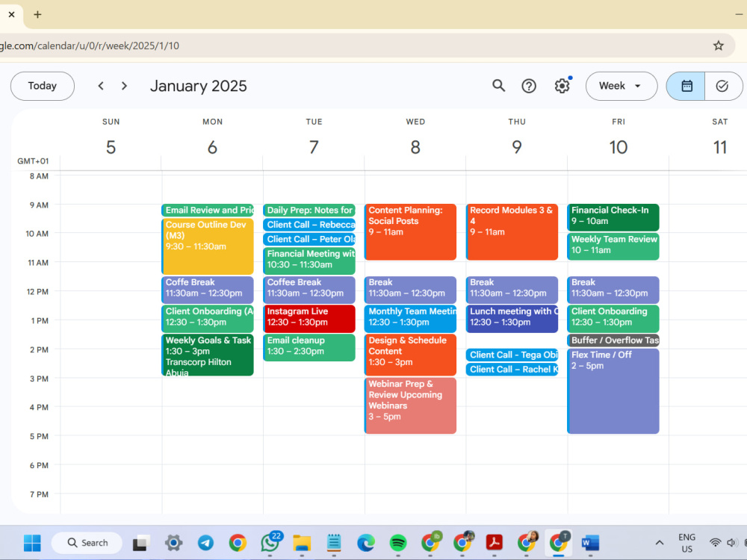Go to next week
Viewport: 747px width, 560px height.
[x=124, y=86]
